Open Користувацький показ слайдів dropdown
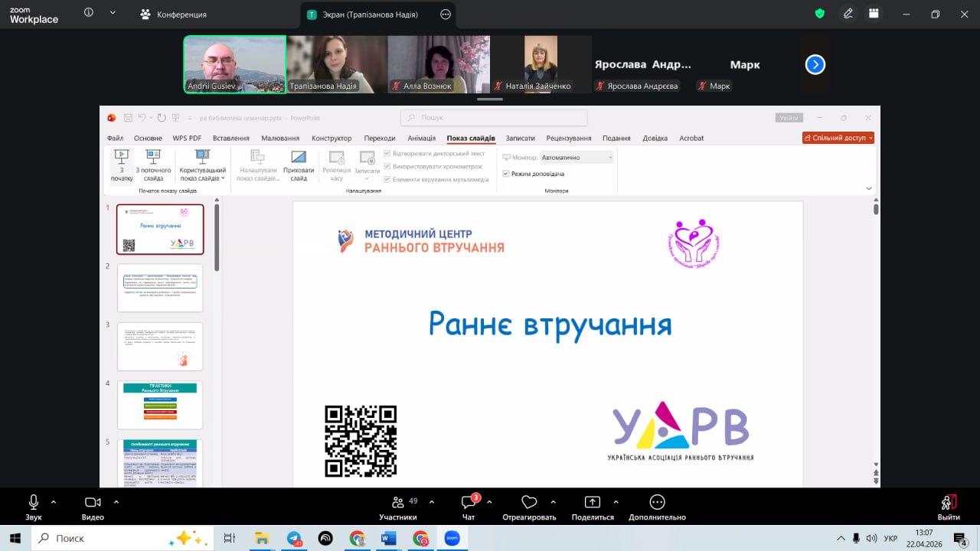This screenshot has width=980, height=551. (203, 165)
